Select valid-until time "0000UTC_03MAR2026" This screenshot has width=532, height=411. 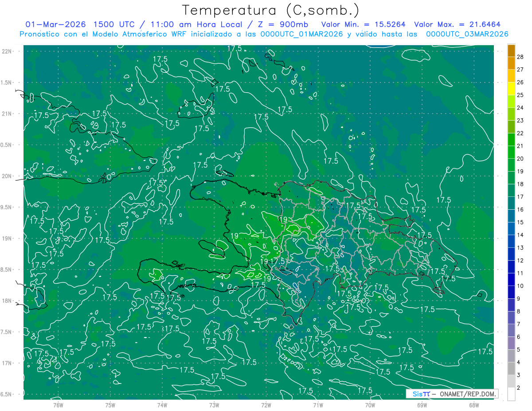click(467, 34)
